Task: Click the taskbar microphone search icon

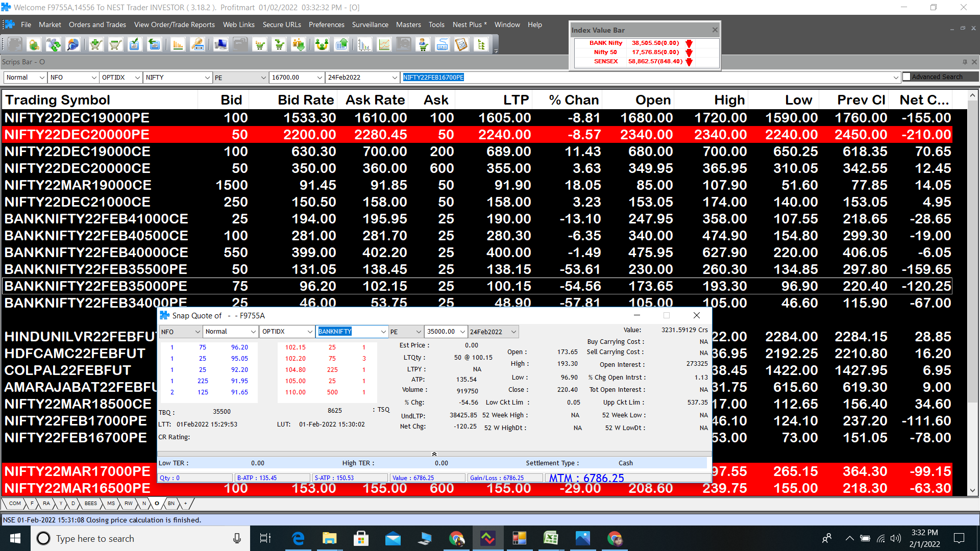Action: [x=237, y=538]
